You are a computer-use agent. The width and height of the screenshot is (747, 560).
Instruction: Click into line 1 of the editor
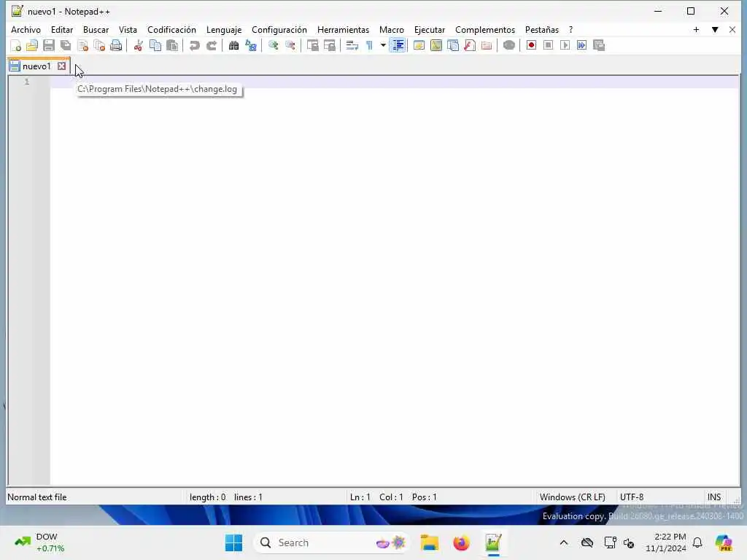click(x=395, y=82)
